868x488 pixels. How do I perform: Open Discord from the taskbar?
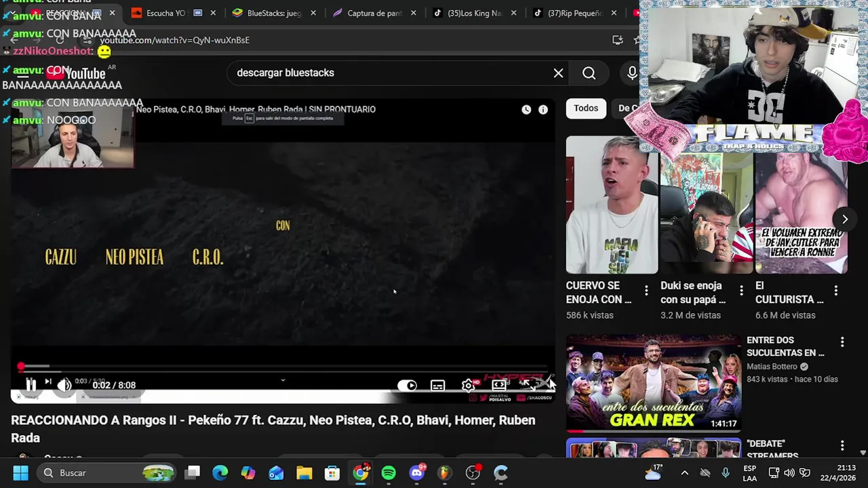(x=417, y=472)
